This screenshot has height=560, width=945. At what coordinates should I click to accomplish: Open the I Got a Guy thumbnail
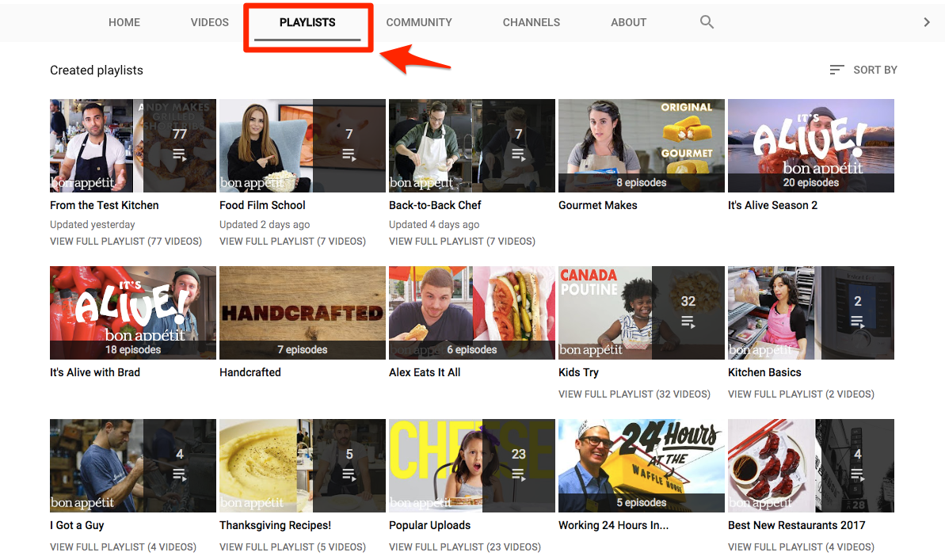tap(133, 466)
